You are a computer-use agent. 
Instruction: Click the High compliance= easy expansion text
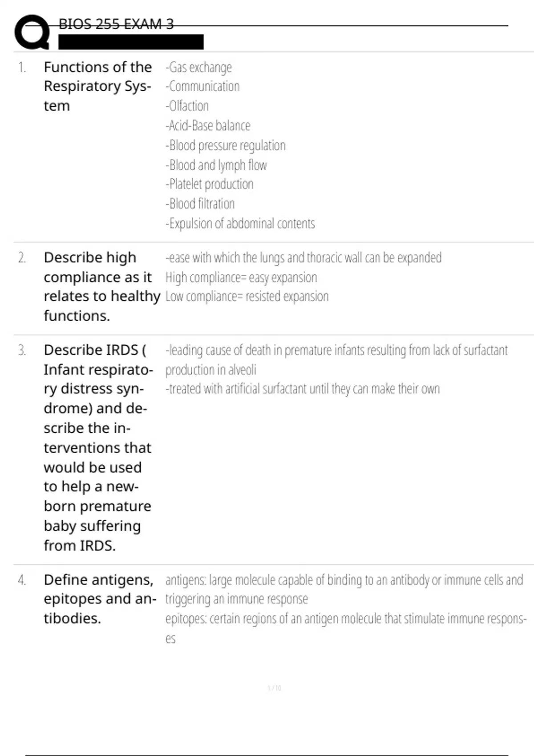pos(241,277)
